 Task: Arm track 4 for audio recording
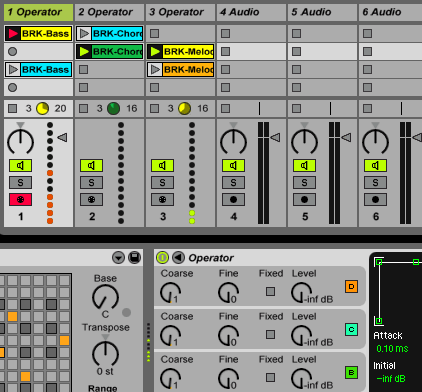pyautogui.click(x=233, y=199)
